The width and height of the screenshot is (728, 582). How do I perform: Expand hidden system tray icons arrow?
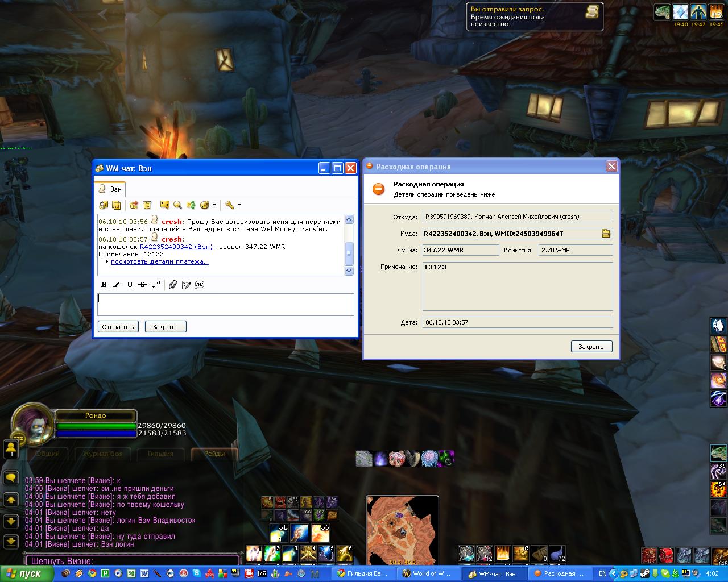click(614, 573)
